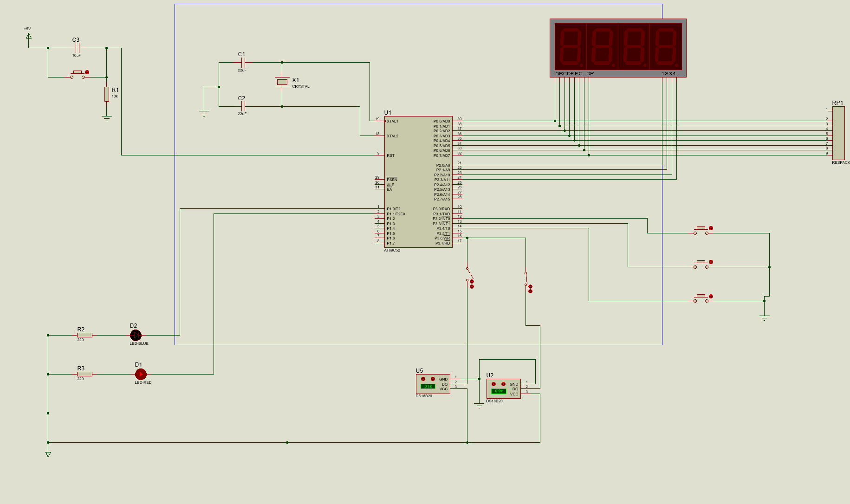Select the ground symbol beside the crystal capacitors
Screen dimensions: 850x504
204,113
